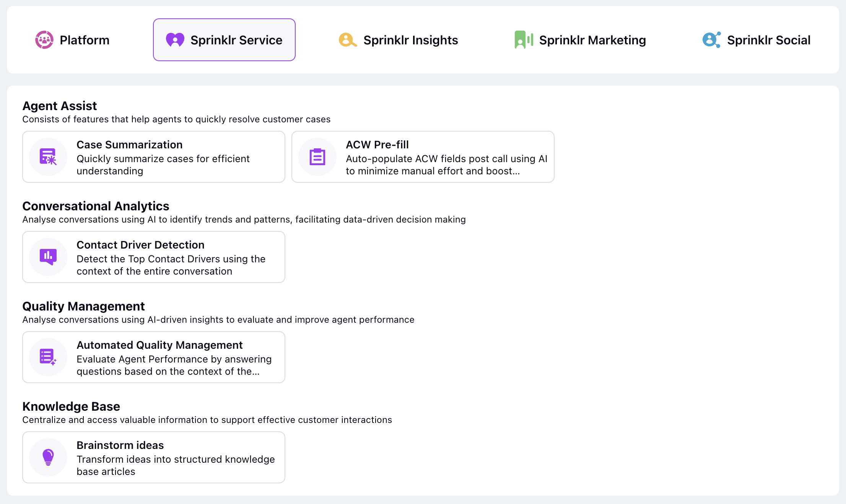Click the Sprinklr Insights magnifier icon
Viewport: 846px width, 504px height.
pos(348,40)
